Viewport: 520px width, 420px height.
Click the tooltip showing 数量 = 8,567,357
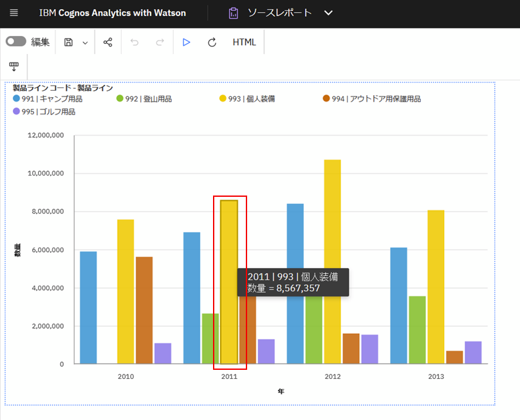coord(293,282)
